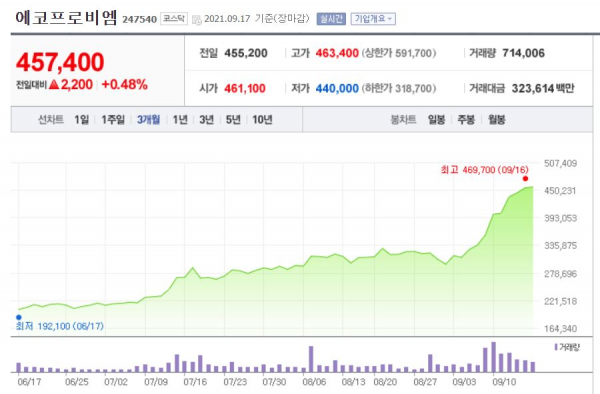
Task: Click the 거래대금 value 323,614 백만
Action: coord(543,89)
